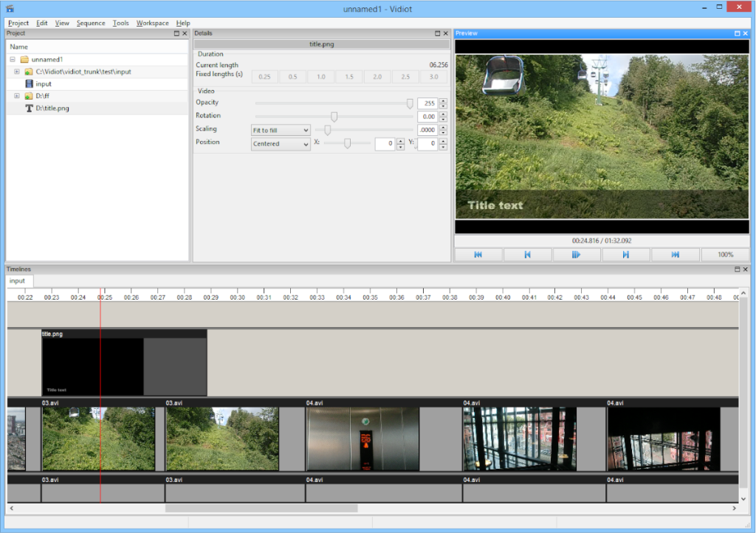Expand the C:\Vidiot\vidiot_trunk\test\input folder
756x533 pixels.
tap(16, 72)
